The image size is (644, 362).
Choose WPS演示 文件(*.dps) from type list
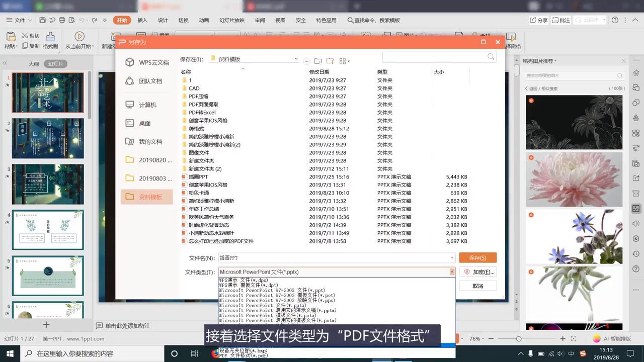(244, 280)
